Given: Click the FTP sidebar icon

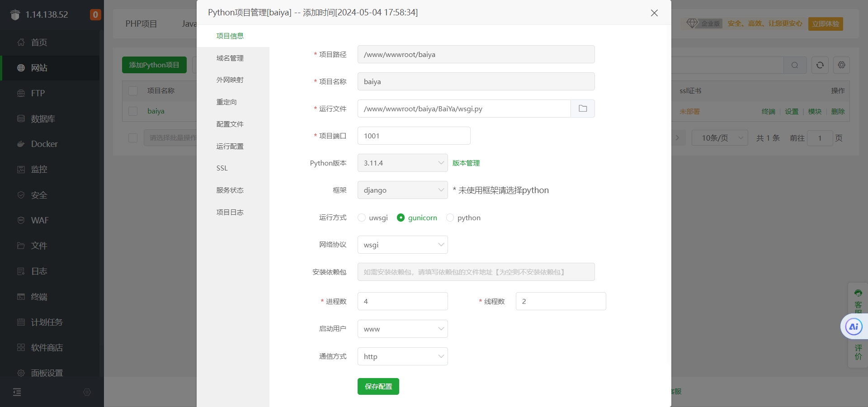Looking at the screenshot, I should click(x=21, y=93).
